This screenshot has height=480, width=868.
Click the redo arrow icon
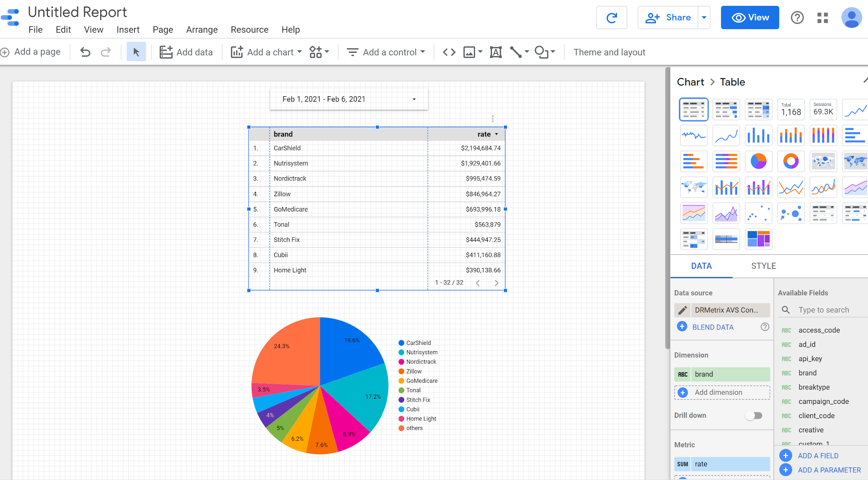tap(106, 52)
